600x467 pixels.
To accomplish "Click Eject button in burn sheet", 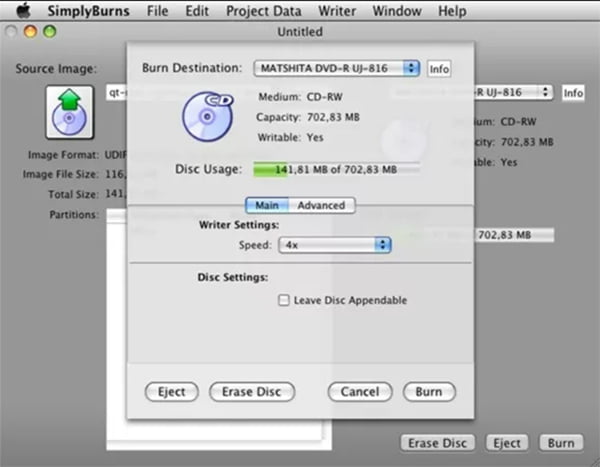I will pos(171,392).
